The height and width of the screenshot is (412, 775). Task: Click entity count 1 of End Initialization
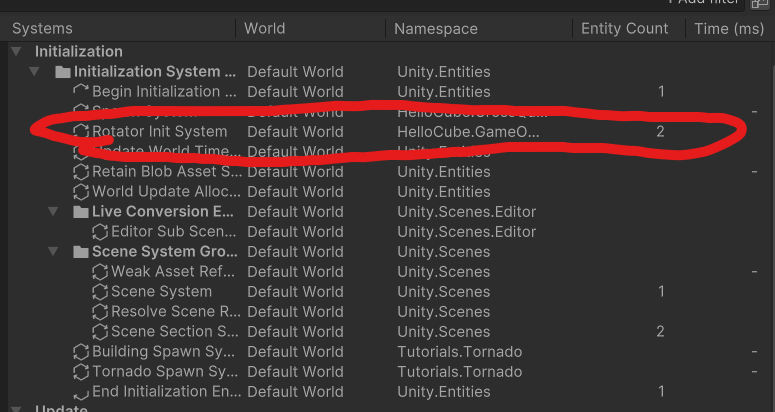click(x=661, y=392)
